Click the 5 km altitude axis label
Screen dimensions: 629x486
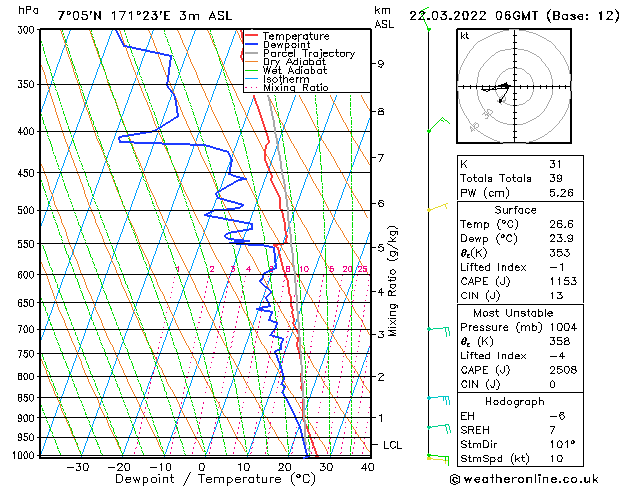[381, 248]
